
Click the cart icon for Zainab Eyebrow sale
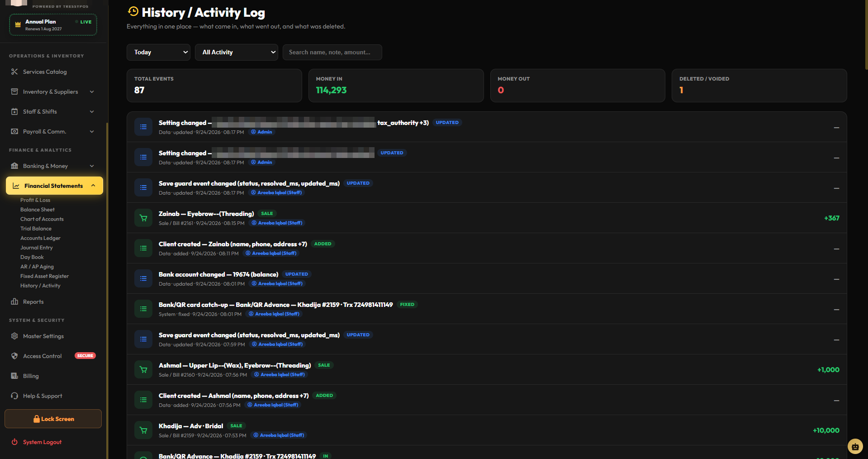click(143, 218)
